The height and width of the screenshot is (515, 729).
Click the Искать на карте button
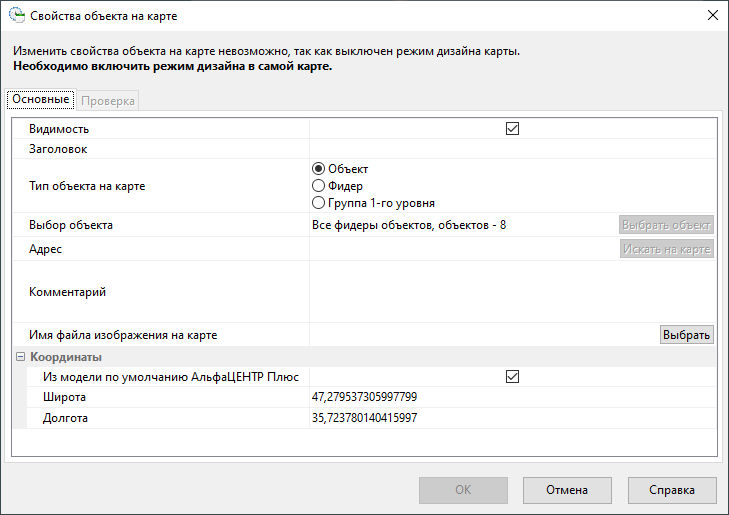(x=666, y=249)
